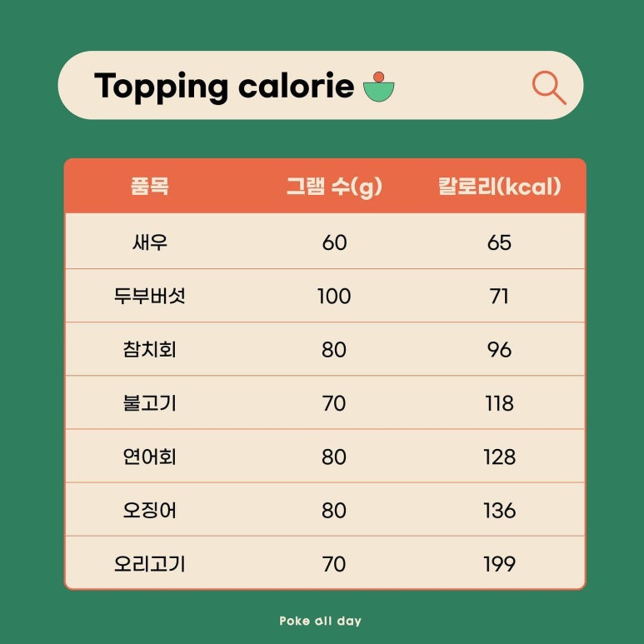Click the 새우 row label
Viewport: 644px width, 644px height.
coord(150,242)
